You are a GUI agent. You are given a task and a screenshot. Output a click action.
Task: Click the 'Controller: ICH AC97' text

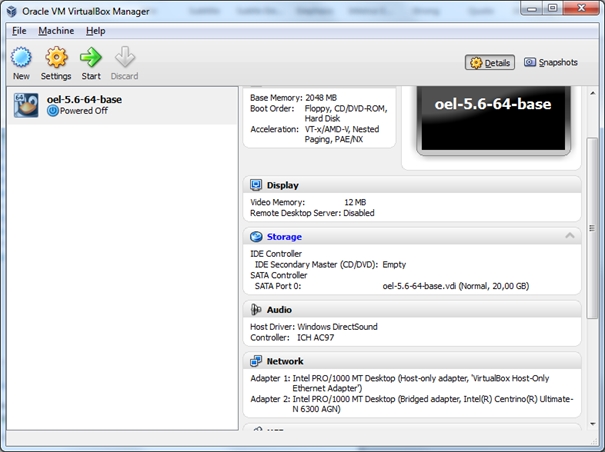click(x=292, y=338)
